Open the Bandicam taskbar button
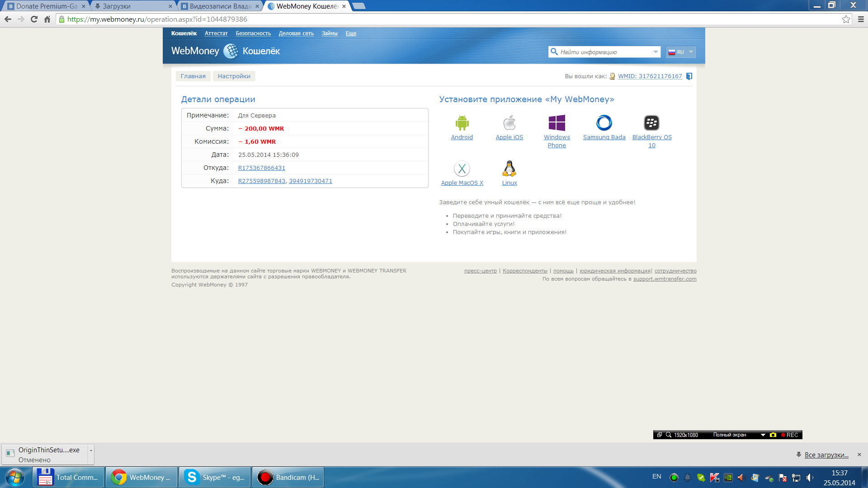The width and height of the screenshot is (868, 488). [288, 477]
